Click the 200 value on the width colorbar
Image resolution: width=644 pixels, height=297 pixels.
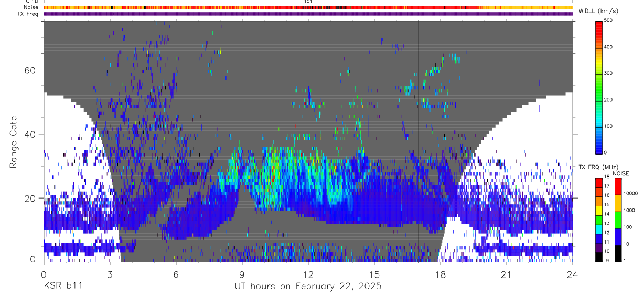pos(608,100)
